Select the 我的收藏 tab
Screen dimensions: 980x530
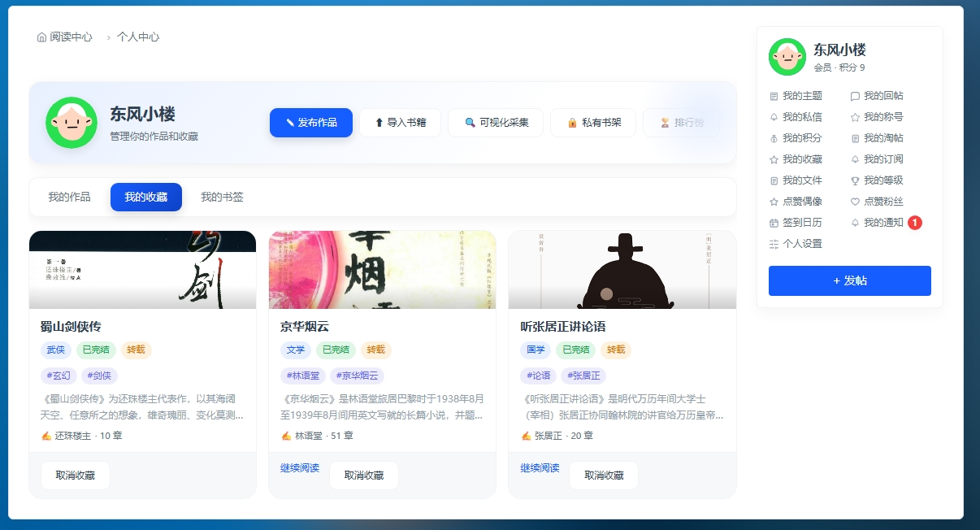click(146, 197)
